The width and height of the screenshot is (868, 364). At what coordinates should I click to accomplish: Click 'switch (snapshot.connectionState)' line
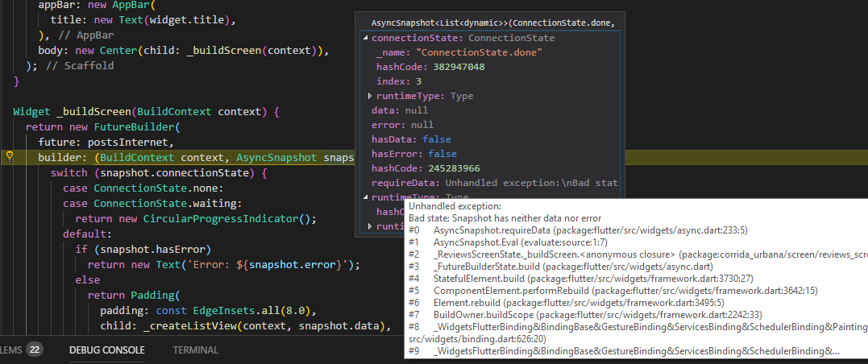tap(159, 173)
